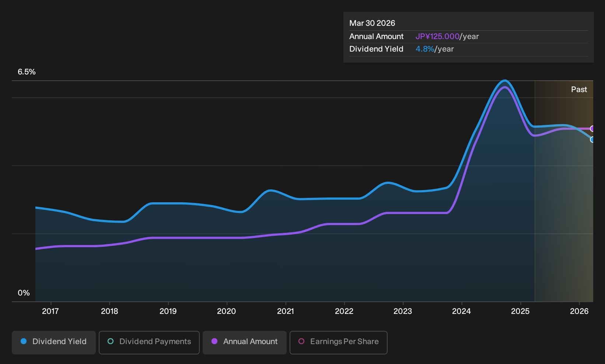Viewport: 605px width, 364px height.
Task: Click the Past label in shaded region
Action: click(579, 90)
